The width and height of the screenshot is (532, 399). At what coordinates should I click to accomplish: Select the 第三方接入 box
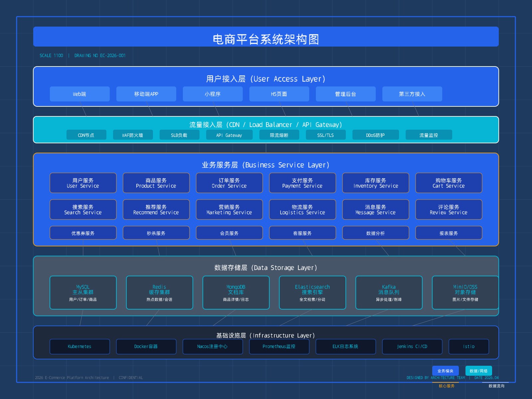click(x=412, y=94)
